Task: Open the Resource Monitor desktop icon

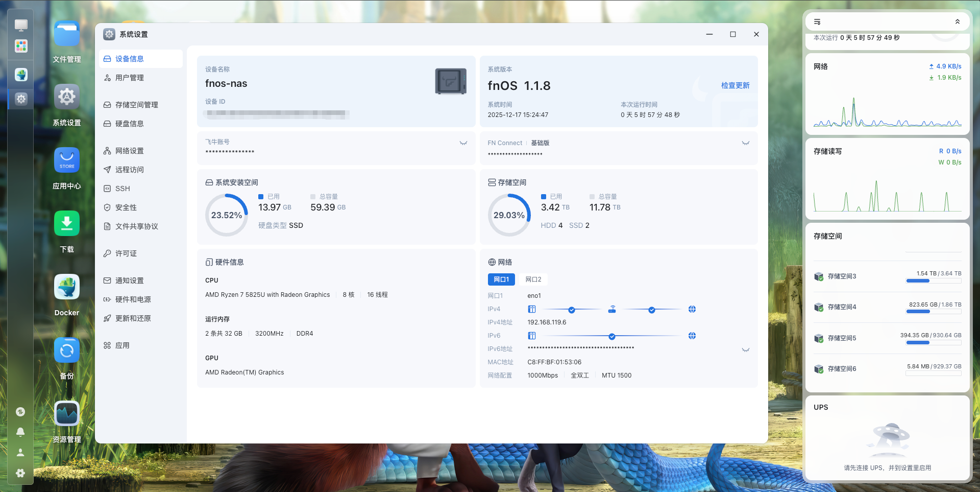Action: click(67, 414)
